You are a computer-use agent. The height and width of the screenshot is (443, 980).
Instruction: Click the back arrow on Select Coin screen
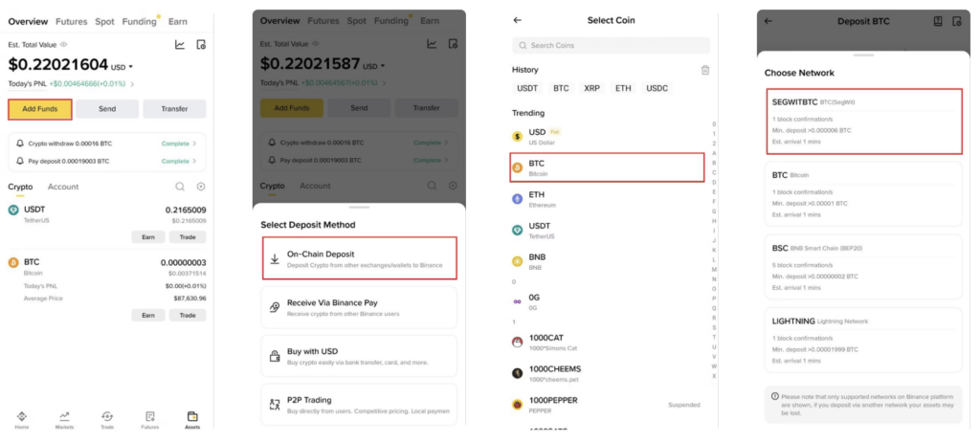(x=518, y=20)
